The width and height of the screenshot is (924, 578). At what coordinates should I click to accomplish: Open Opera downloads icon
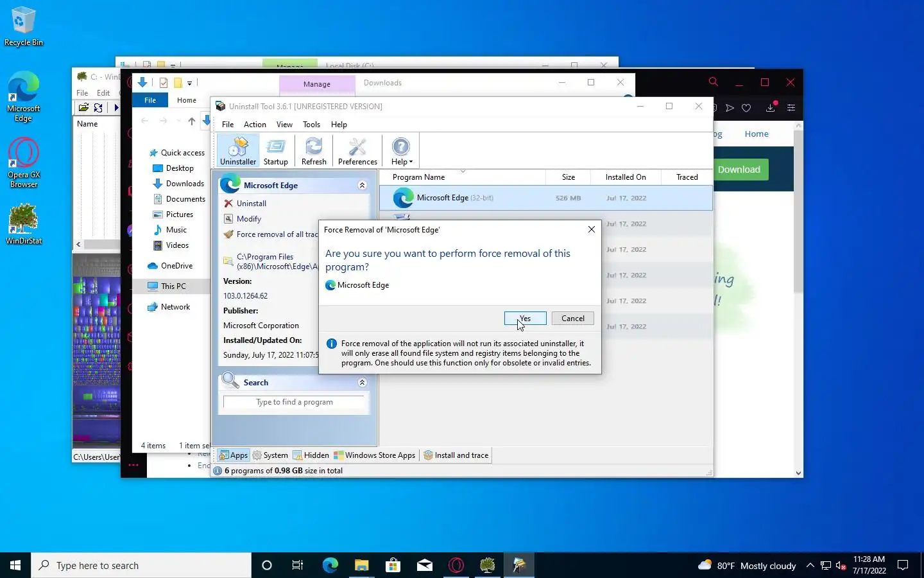tap(771, 108)
